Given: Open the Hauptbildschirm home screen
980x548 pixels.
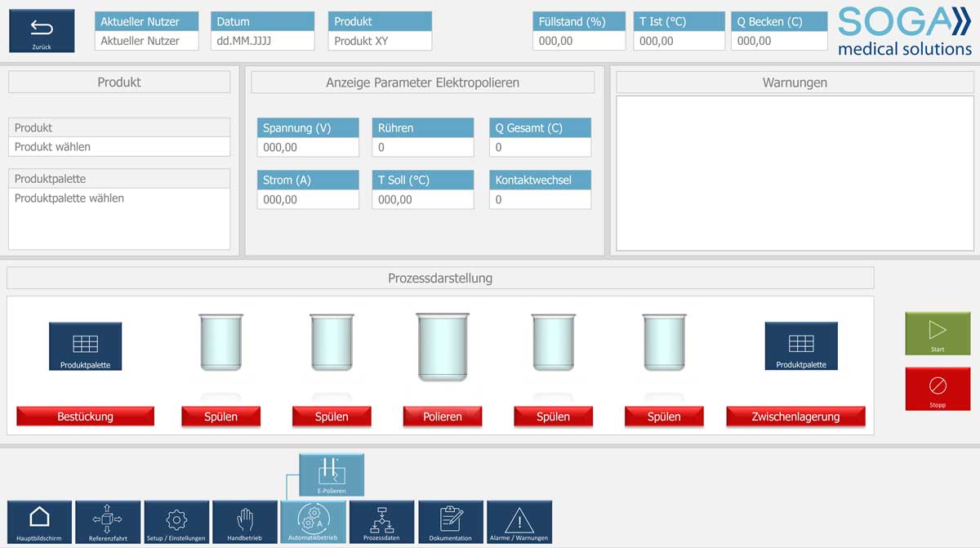Looking at the screenshot, I should click(x=39, y=521).
